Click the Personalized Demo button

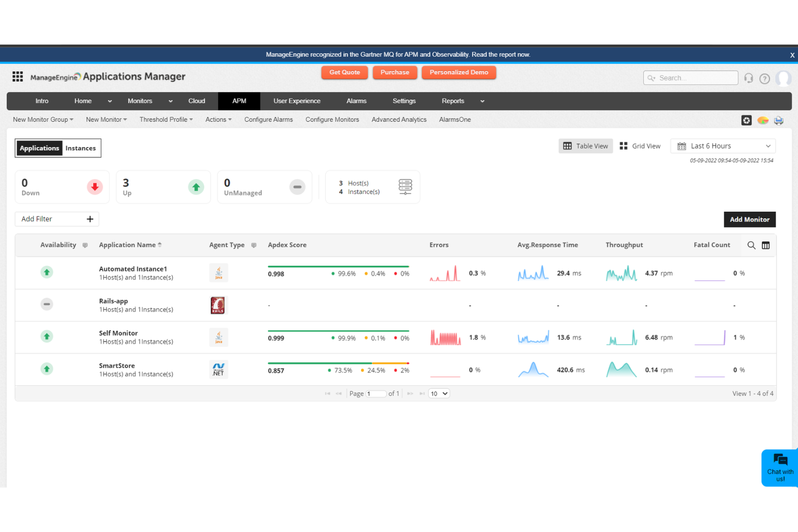pyautogui.click(x=459, y=72)
